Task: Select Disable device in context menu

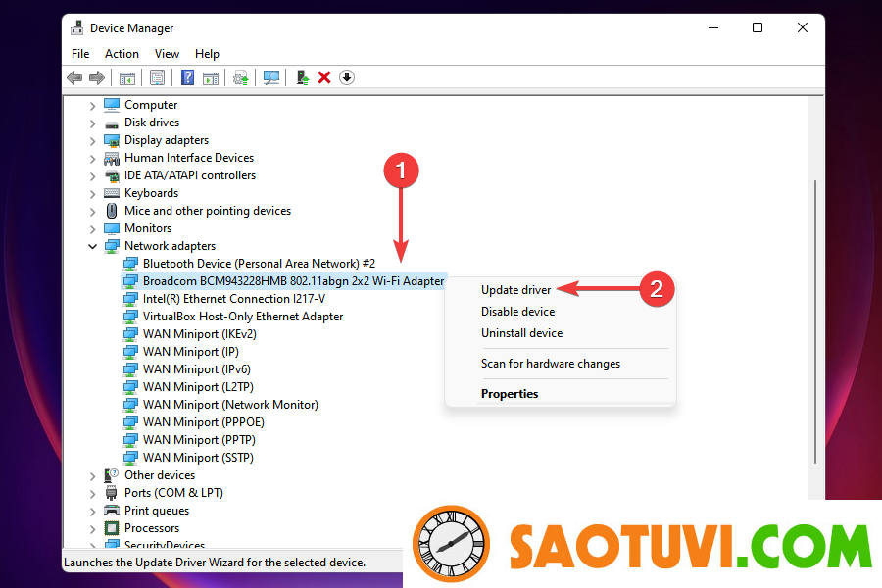Action: [x=517, y=312]
